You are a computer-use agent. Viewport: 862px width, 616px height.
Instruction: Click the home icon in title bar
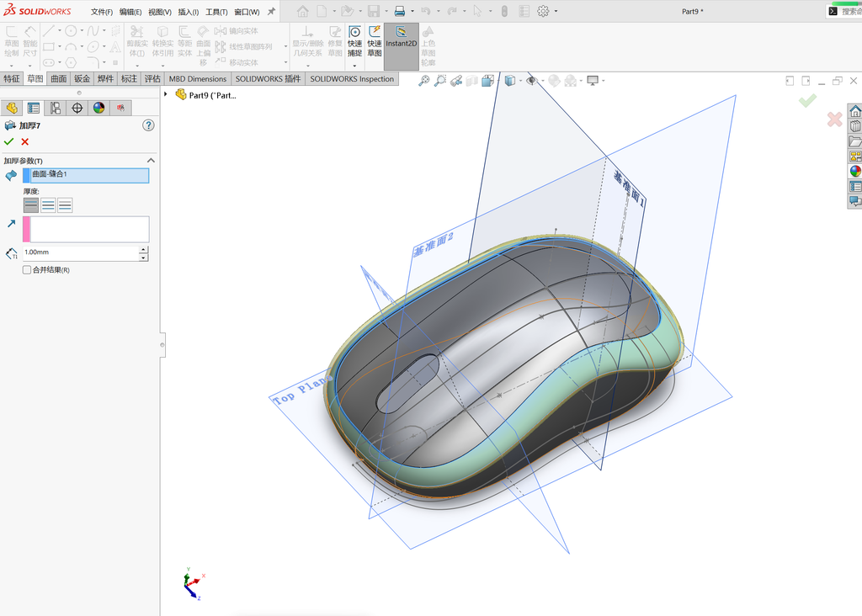(302, 11)
